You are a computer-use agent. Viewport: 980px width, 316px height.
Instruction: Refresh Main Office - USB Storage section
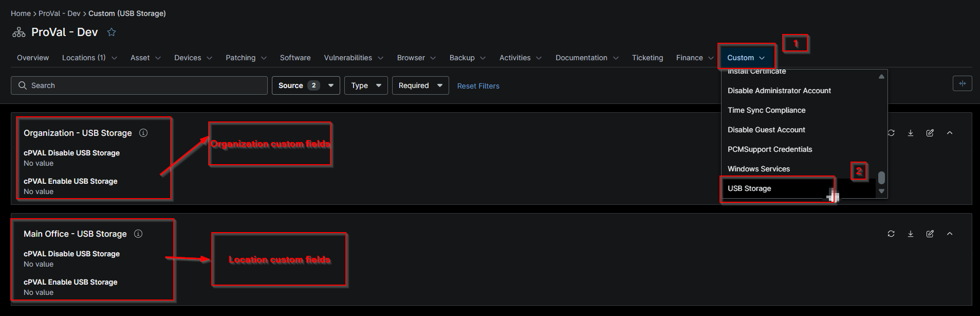point(891,234)
